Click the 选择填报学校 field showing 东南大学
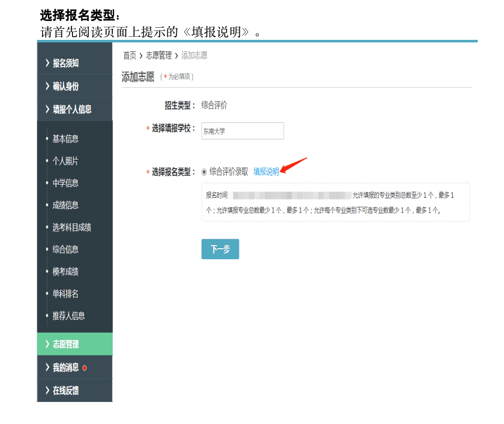The height and width of the screenshot is (424, 504). click(243, 131)
